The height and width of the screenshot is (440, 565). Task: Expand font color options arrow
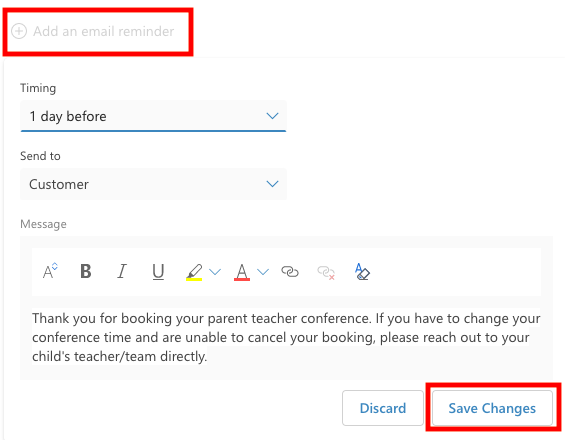coord(263,272)
